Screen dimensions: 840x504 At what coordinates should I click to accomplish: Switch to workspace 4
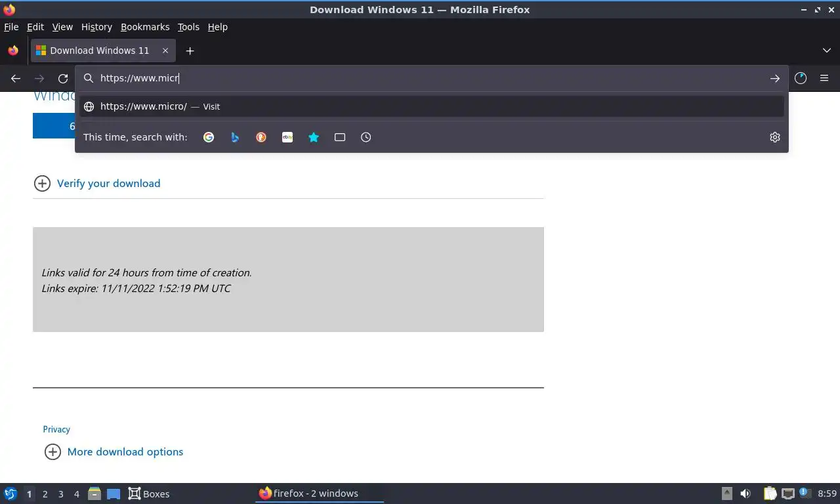[76, 493]
